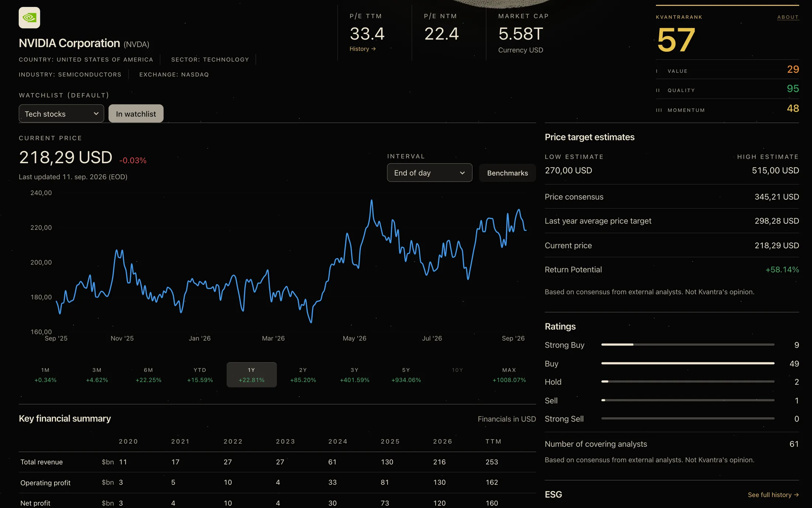The width and height of the screenshot is (812, 508).
Task: Open ESG See full history link
Action: click(x=773, y=495)
